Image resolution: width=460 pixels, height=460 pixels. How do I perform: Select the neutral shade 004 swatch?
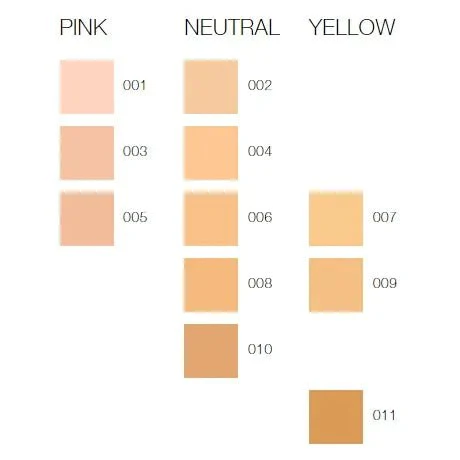click(211, 153)
